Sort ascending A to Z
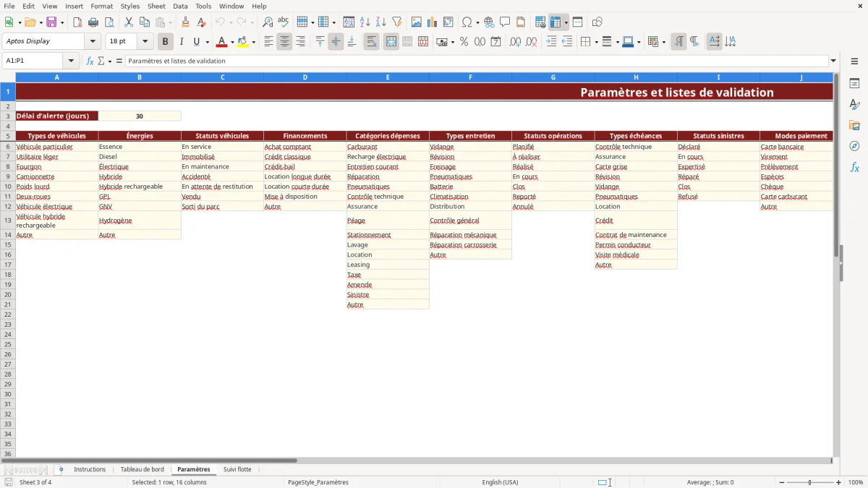 coord(365,22)
